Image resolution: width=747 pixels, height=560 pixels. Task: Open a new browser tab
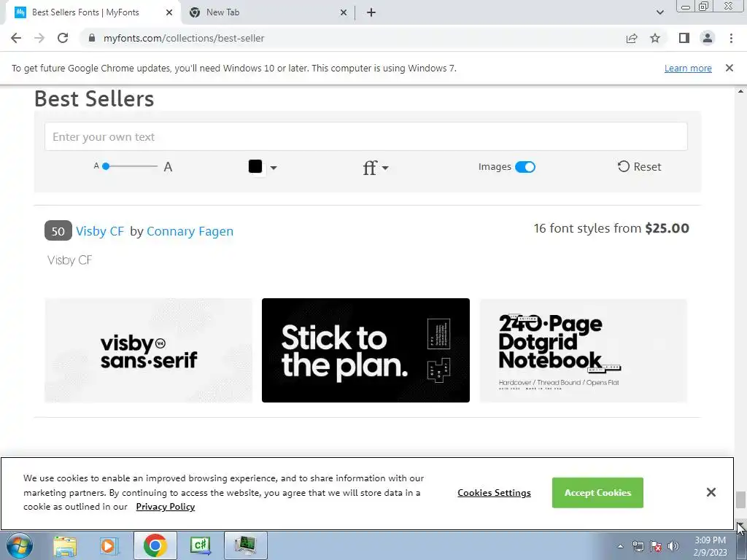pos(371,13)
